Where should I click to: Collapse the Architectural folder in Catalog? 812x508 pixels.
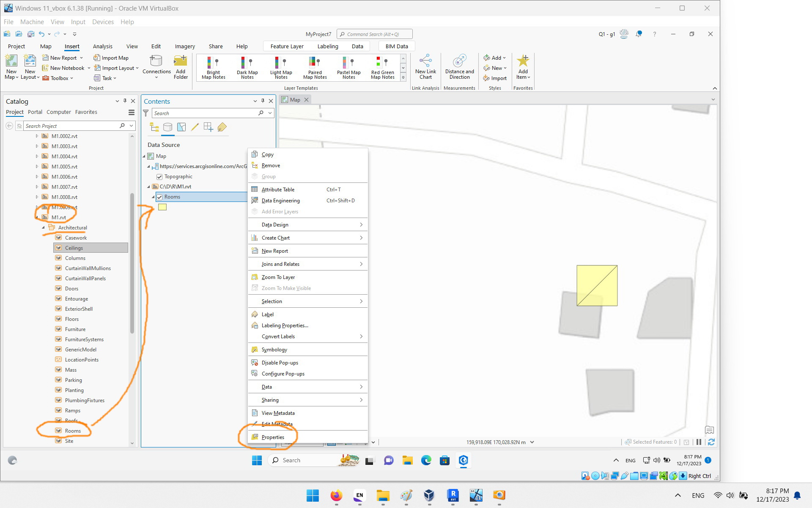(43, 227)
